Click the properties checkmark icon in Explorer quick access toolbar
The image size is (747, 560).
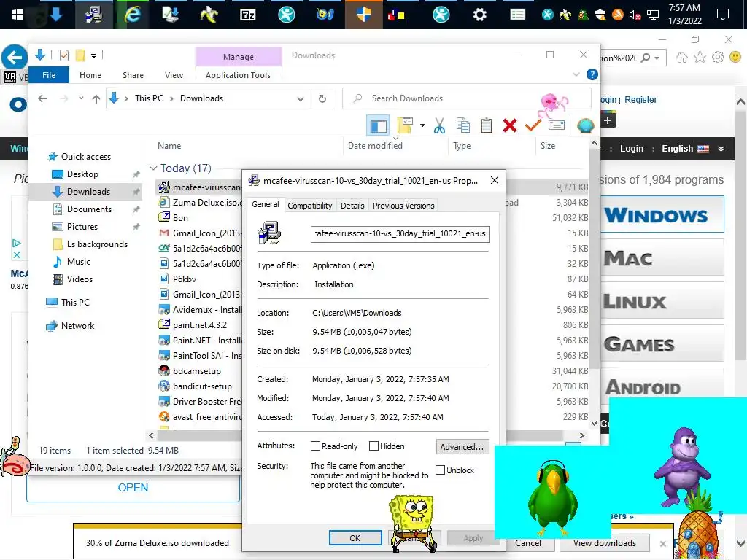pyautogui.click(x=64, y=55)
